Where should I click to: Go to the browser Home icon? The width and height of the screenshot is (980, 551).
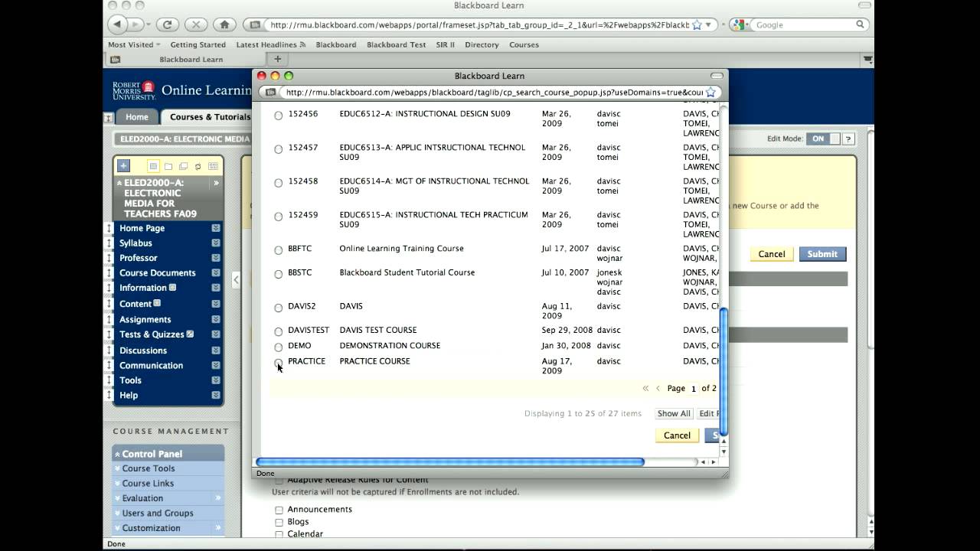click(x=224, y=24)
